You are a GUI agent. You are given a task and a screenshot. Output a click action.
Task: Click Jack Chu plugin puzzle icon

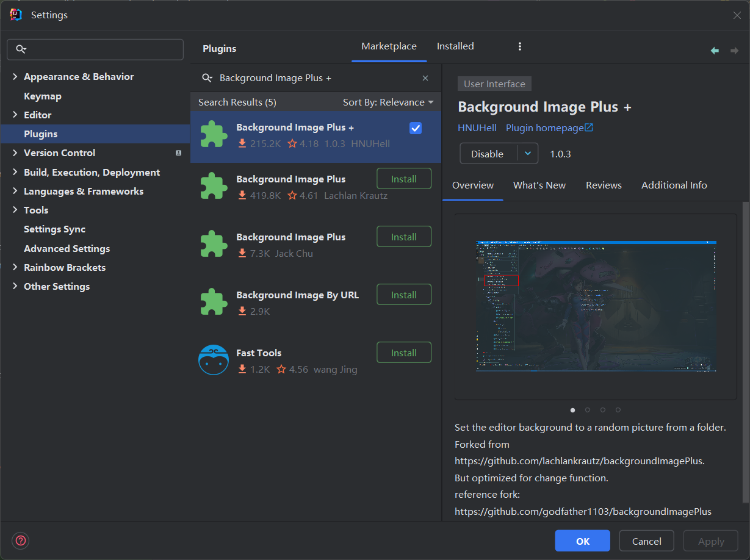[x=214, y=244]
